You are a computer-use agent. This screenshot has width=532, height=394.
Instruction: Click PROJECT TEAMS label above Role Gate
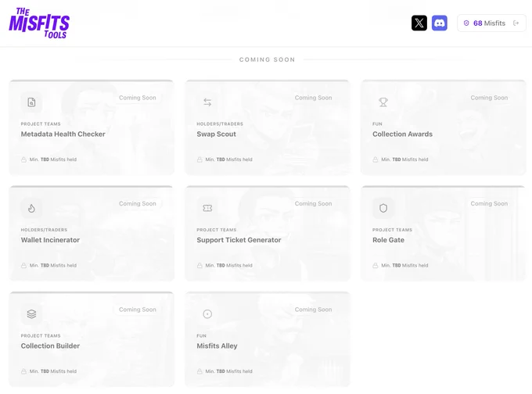(x=392, y=230)
